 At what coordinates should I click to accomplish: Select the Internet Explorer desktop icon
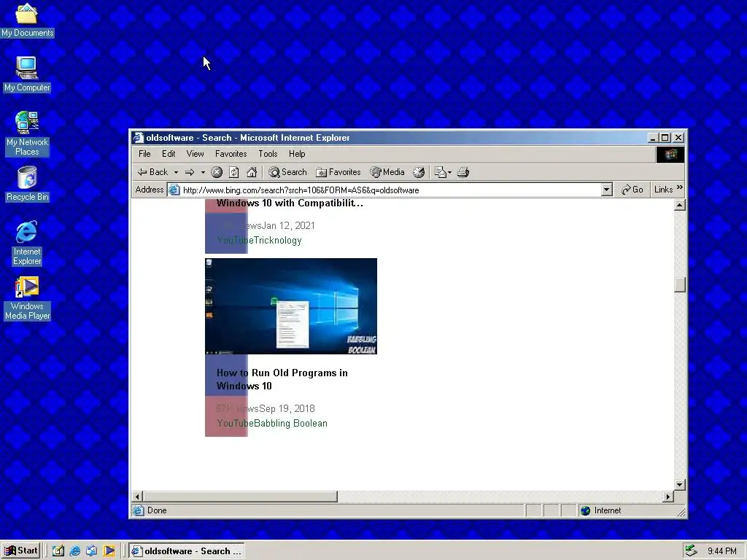click(x=27, y=243)
